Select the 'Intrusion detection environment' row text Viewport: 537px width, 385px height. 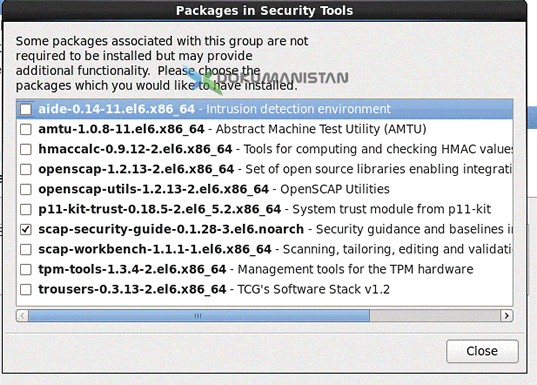coord(298,109)
